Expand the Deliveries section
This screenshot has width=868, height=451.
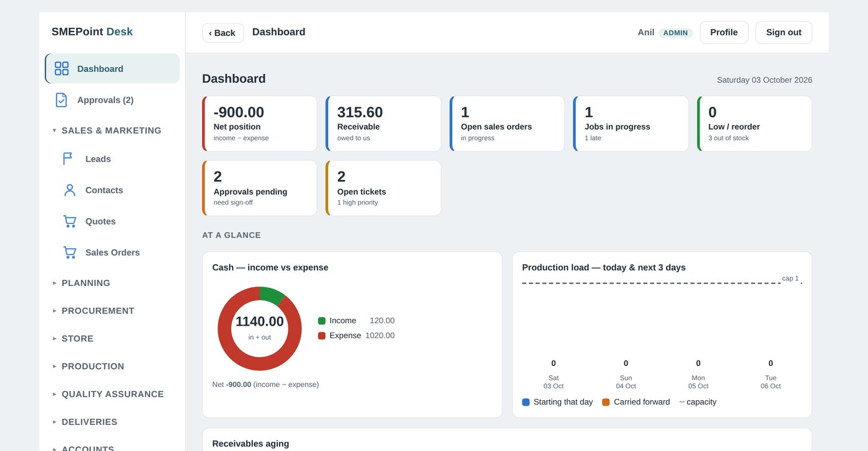pyautogui.click(x=84, y=422)
